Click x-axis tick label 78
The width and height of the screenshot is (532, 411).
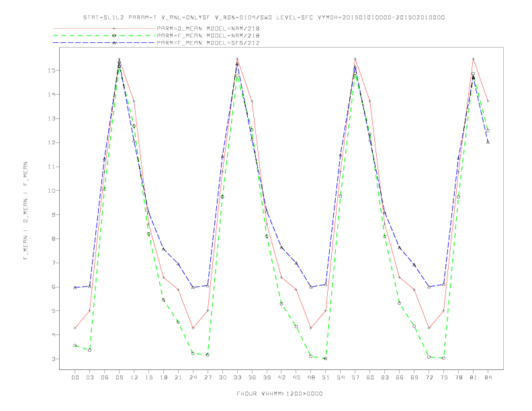[458, 377]
